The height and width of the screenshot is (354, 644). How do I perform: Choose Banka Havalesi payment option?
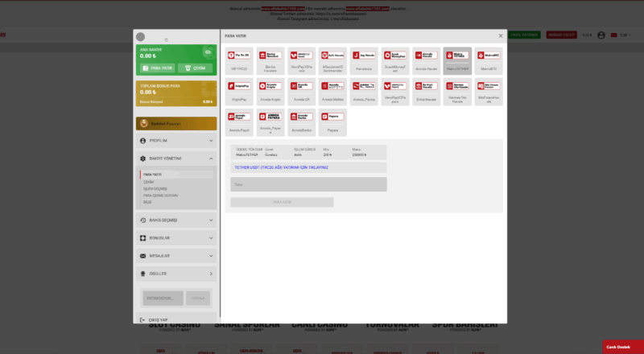pos(270,61)
